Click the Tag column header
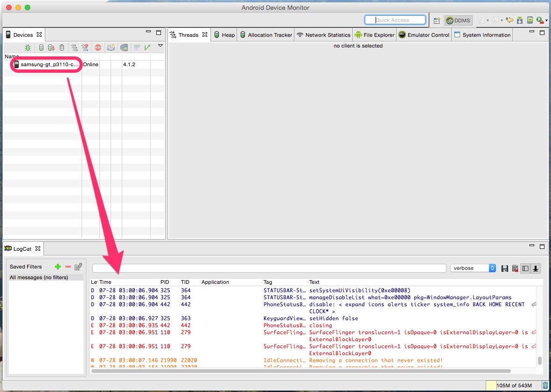The width and height of the screenshot is (551, 392). tap(285, 282)
